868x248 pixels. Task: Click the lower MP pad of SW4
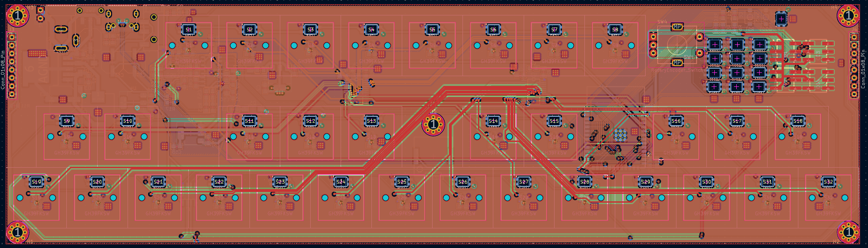pos(677,63)
